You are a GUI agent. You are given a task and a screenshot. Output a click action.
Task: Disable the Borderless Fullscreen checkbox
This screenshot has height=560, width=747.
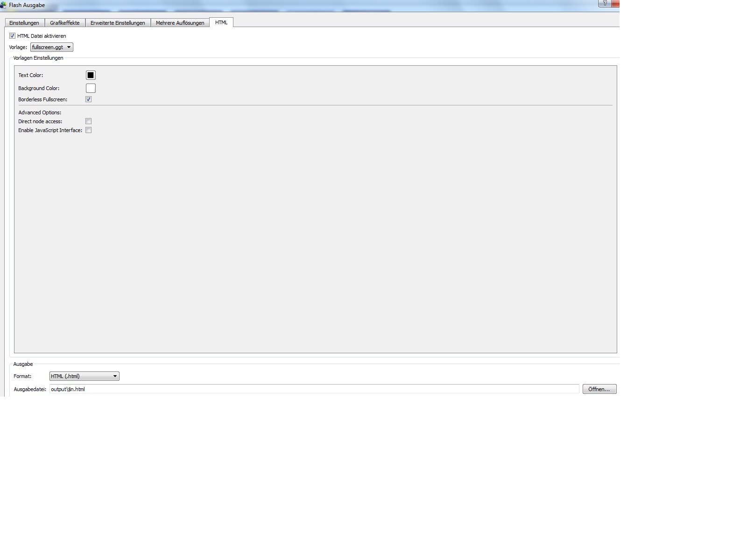pyautogui.click(x=89, y=99)
